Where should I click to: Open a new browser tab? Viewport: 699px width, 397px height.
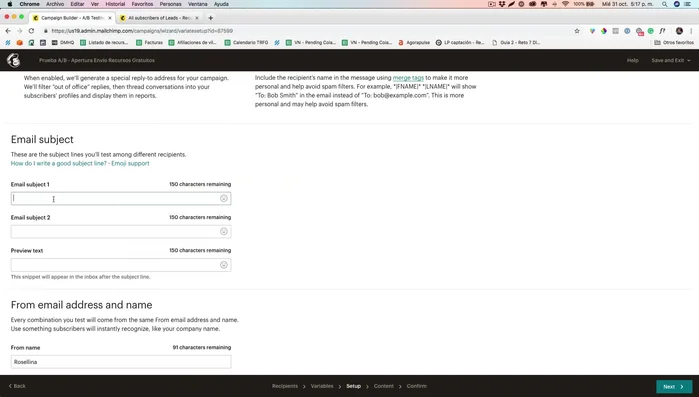(210, 18)
